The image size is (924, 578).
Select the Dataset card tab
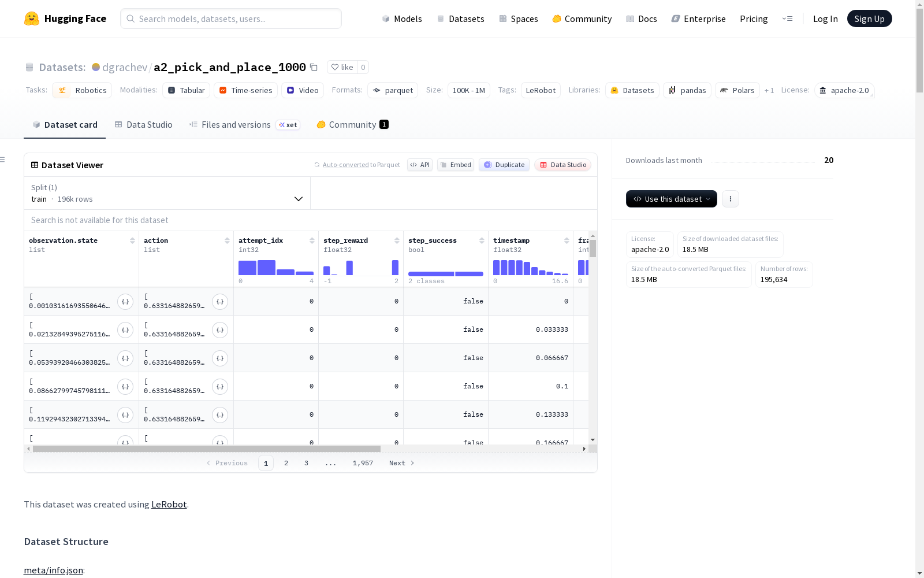click(65, 125)
